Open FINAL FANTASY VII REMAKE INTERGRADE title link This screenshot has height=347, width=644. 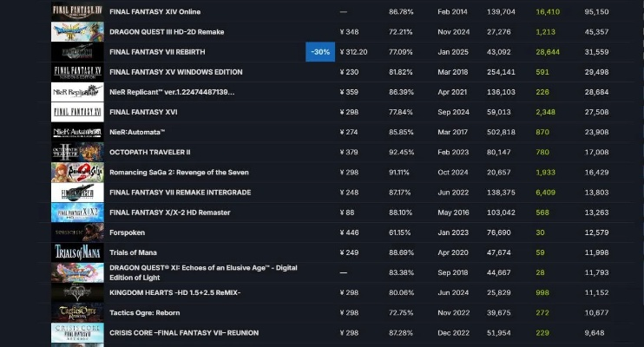180,192
